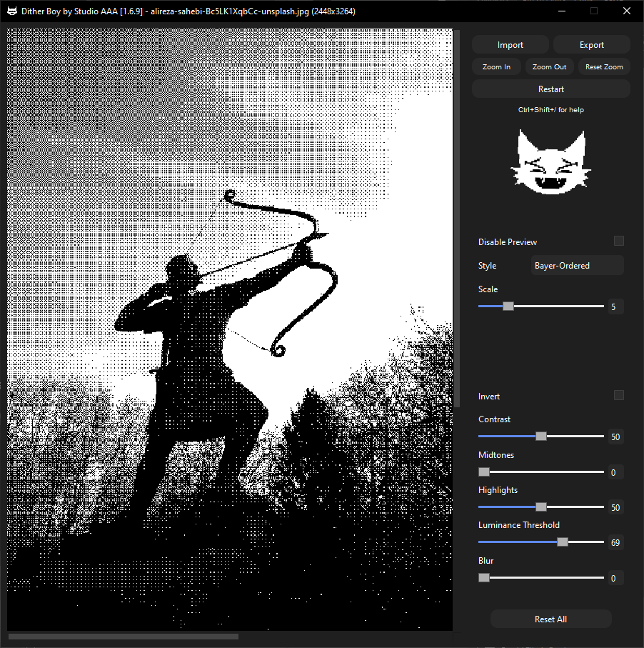Click the Luminance Threshold slider handle

[x=562, y=542]
